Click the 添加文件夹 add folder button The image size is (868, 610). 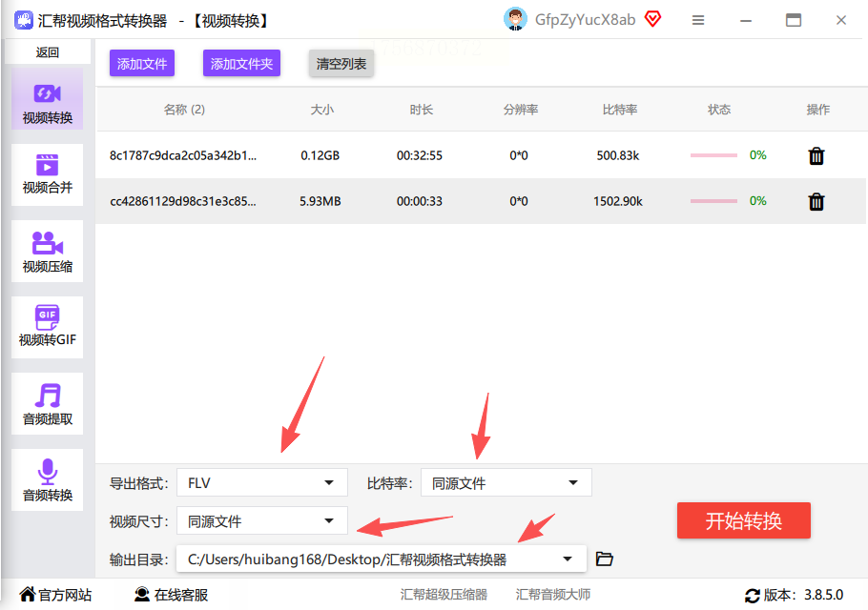(241, 64)
